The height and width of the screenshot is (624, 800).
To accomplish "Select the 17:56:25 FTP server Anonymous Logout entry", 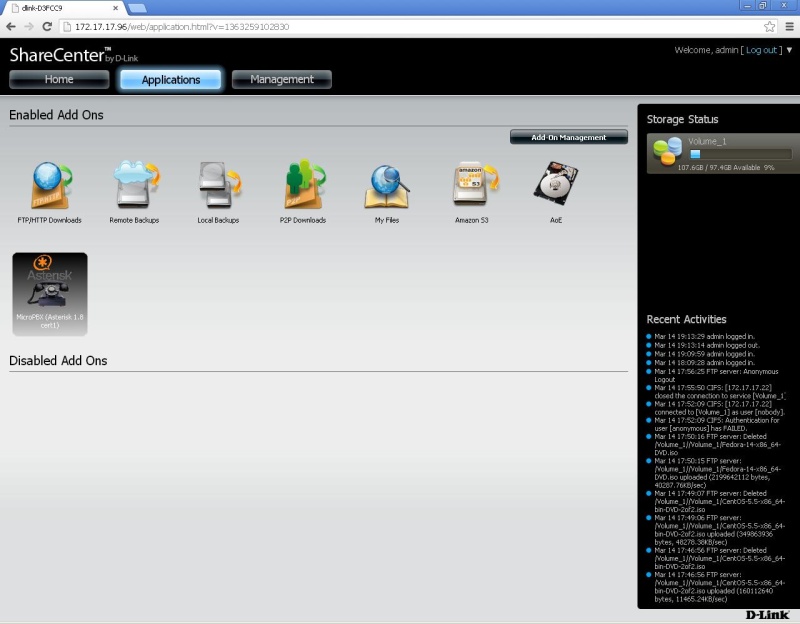I will pos(716,376).
